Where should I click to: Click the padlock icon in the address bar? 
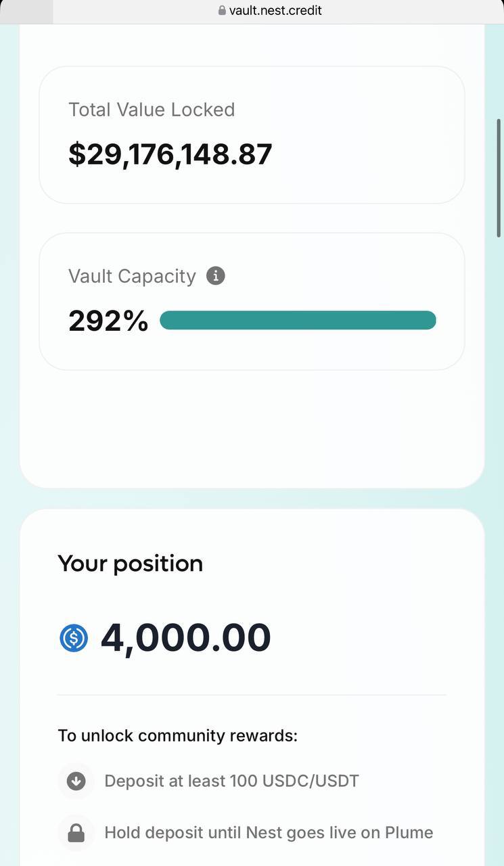point(222,10)
